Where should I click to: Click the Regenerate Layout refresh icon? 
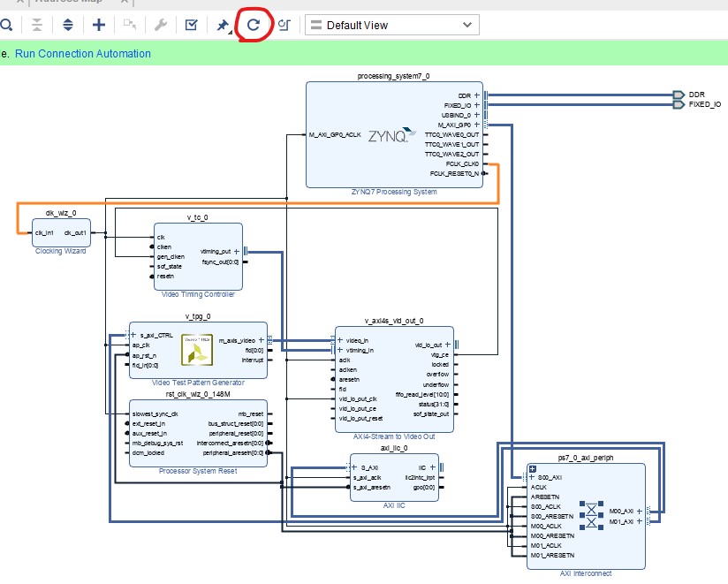(254, 25)
